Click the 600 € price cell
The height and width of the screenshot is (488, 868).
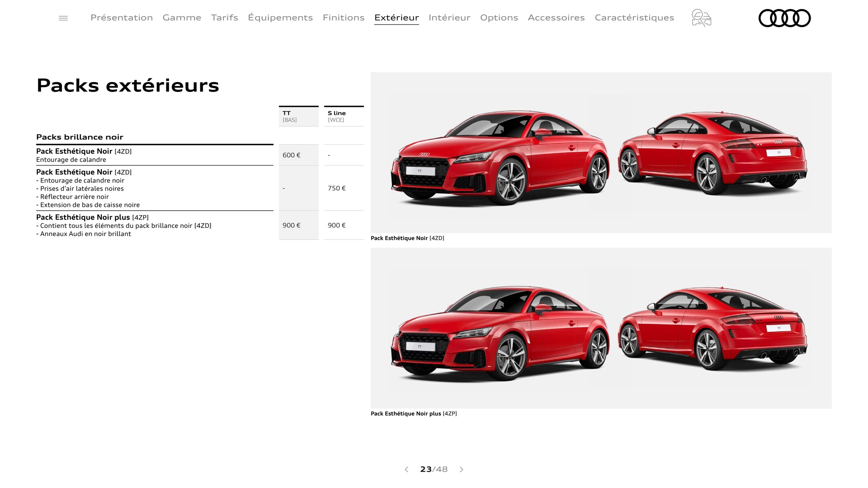point(299,155)
